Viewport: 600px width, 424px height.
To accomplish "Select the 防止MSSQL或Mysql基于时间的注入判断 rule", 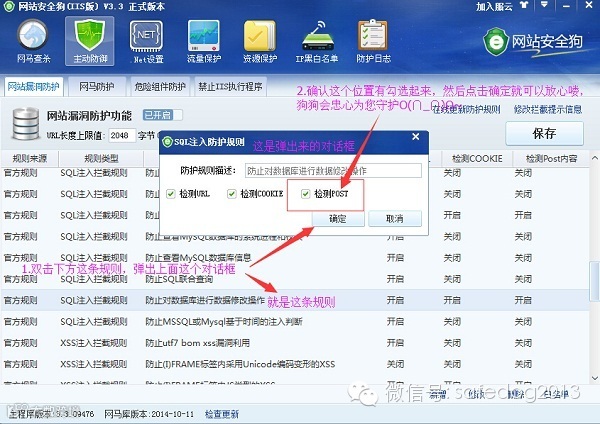I will (x=295, y=321).
